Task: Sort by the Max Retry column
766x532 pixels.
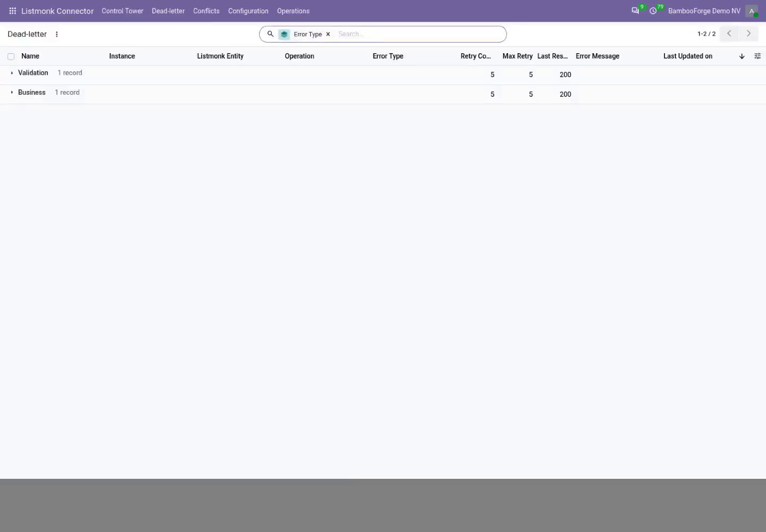Action: (517, 56)
